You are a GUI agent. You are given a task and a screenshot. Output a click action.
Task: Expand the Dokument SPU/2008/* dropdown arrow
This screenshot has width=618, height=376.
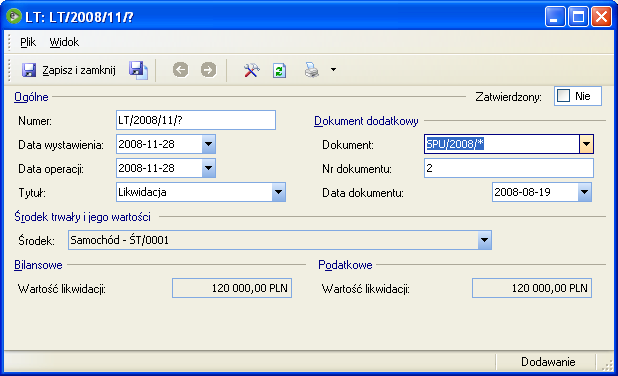coord(586,144)
